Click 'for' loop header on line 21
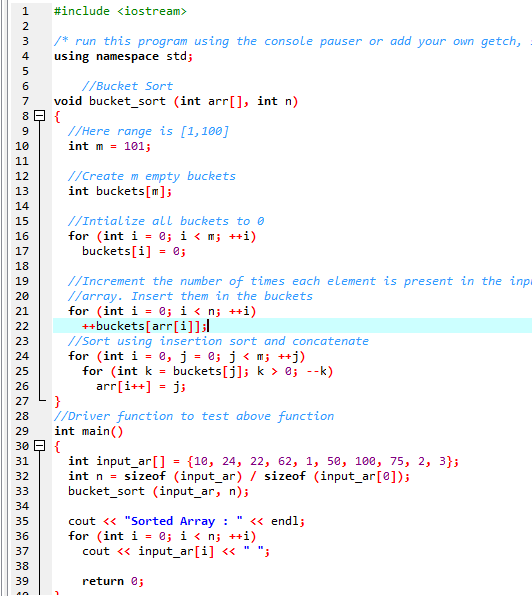The width and height of the screenshot is (532, 596). (162, 311)
